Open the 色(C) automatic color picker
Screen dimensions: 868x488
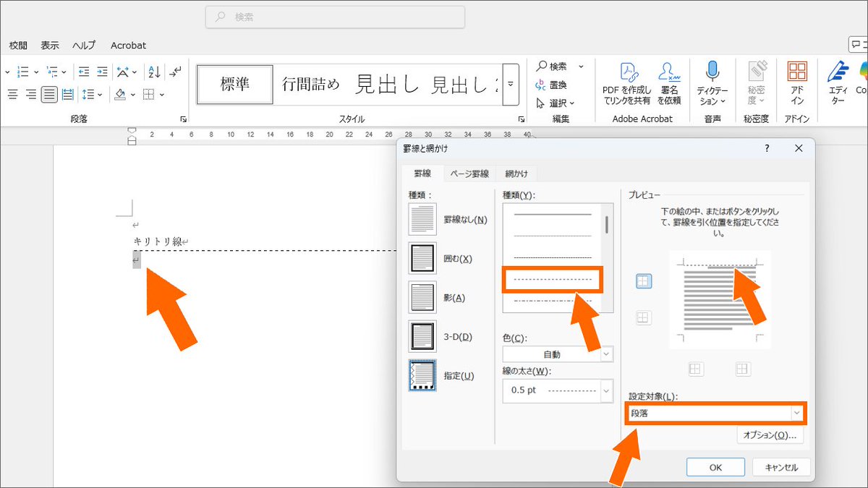tap(558, 354)
